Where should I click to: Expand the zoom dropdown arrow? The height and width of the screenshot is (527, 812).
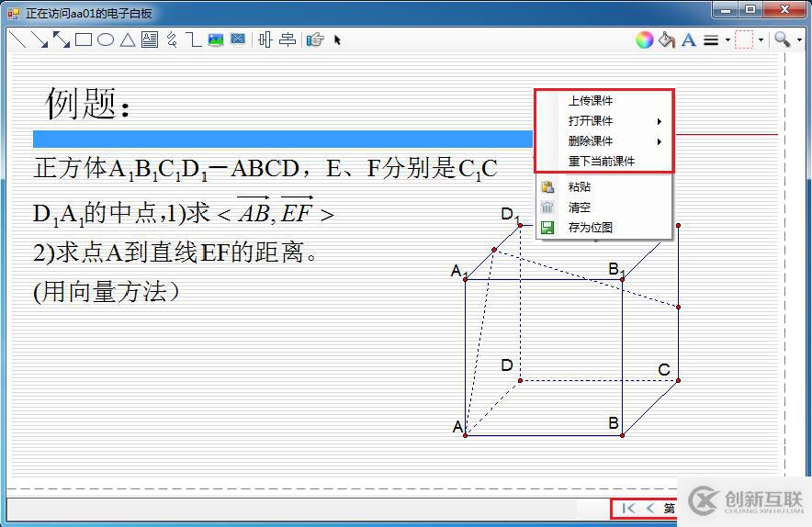coord(799,39)
